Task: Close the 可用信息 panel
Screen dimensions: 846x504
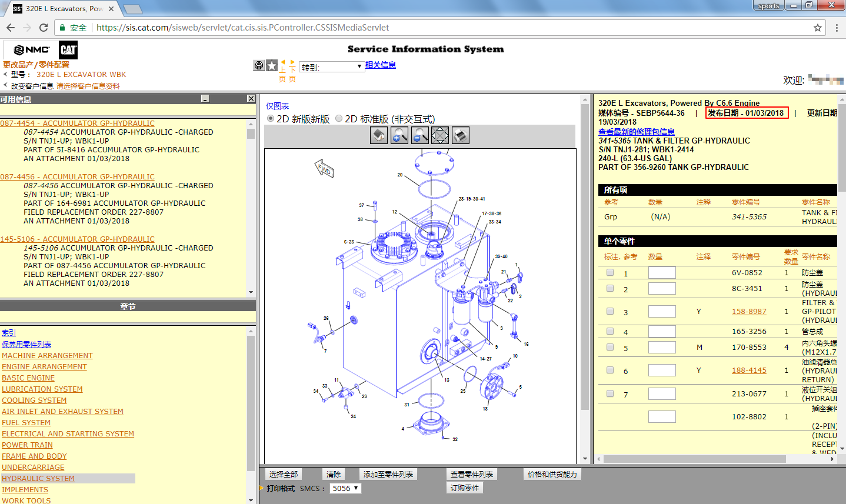Action: tap(251, 99)
